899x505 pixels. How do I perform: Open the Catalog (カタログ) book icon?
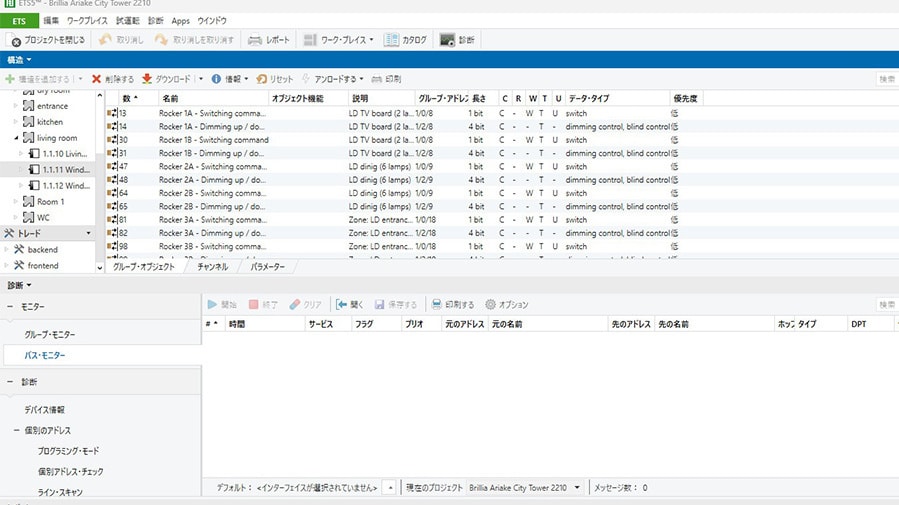(x=392, y=40)
